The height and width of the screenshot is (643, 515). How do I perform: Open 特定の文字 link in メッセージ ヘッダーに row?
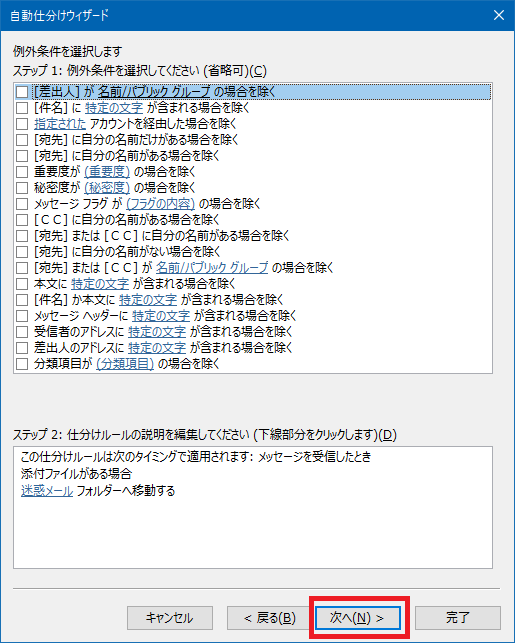click(x=161, y=316)
